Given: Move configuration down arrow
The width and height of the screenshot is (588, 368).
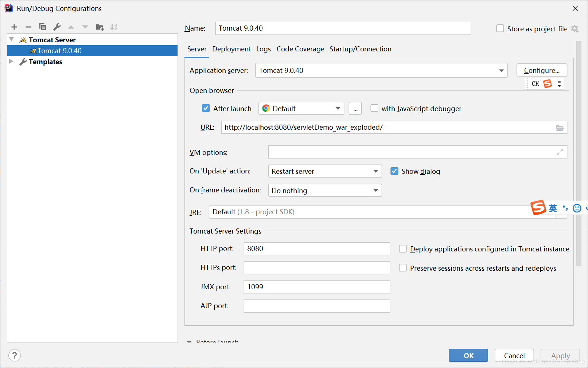Looking at the screenshot, I should tap(85, 27).
